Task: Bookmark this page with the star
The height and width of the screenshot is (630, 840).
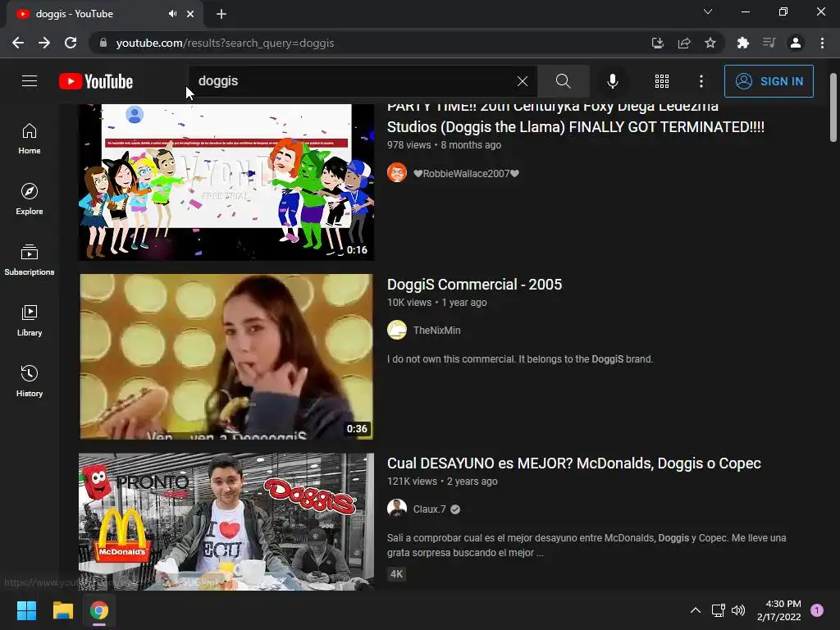Action: 710,43
